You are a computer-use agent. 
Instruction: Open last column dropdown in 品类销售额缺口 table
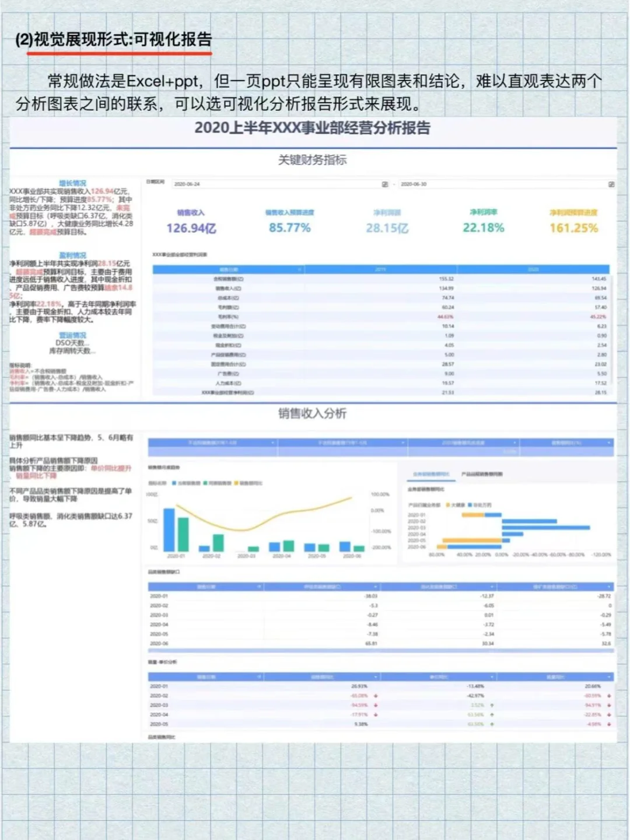pyautogui.click(x=610, y=587)
